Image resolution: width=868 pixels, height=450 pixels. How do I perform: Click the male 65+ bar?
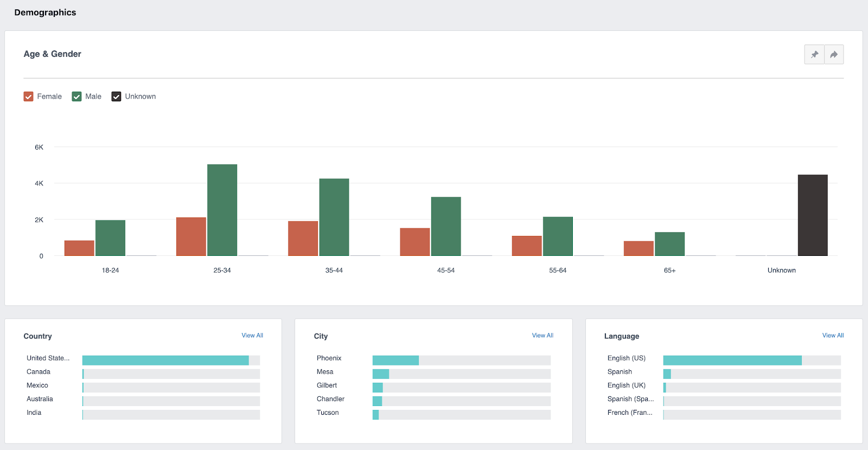pos(669,244)
